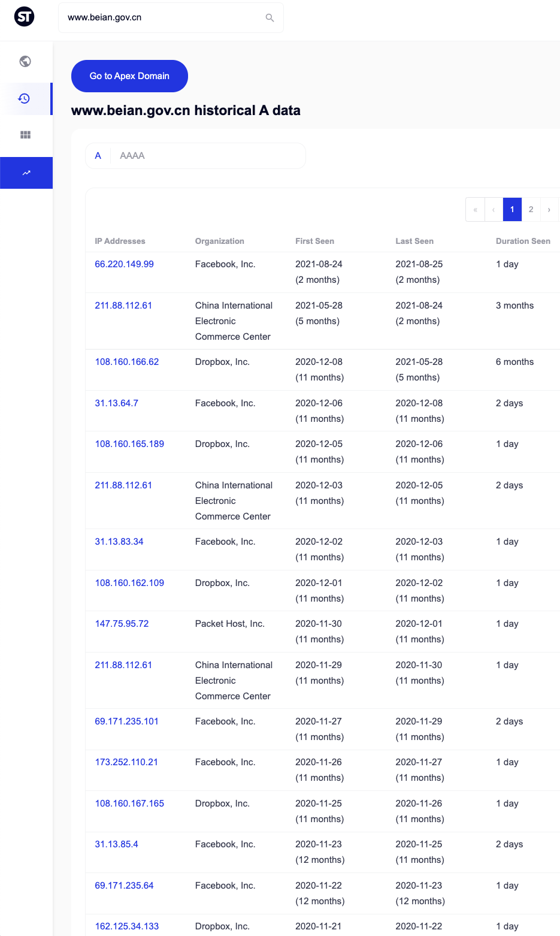Open 211.88.112.61 first seen 2020-11-29

123,665
